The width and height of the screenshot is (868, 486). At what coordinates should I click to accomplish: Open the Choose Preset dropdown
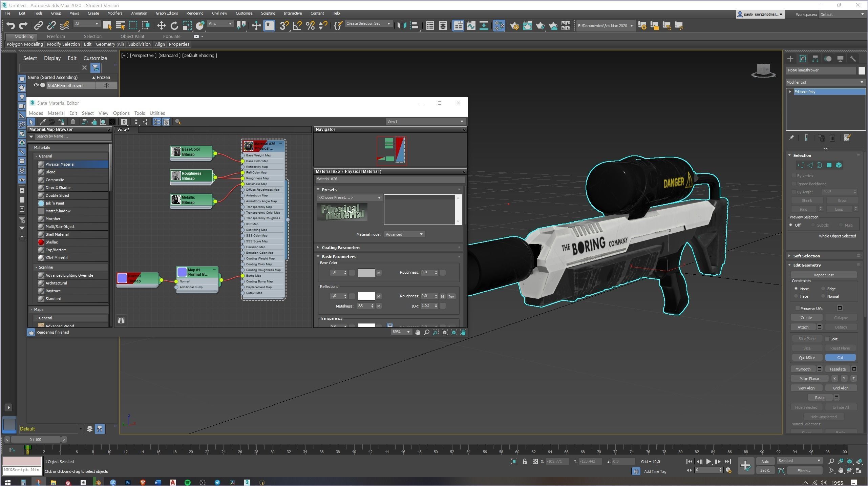point(350,197)
